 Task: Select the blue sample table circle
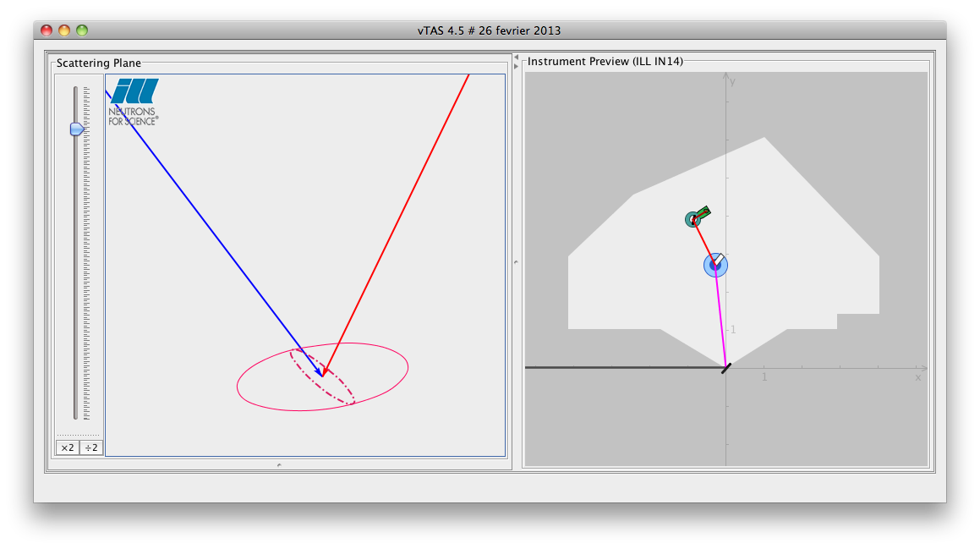[715, 265]
